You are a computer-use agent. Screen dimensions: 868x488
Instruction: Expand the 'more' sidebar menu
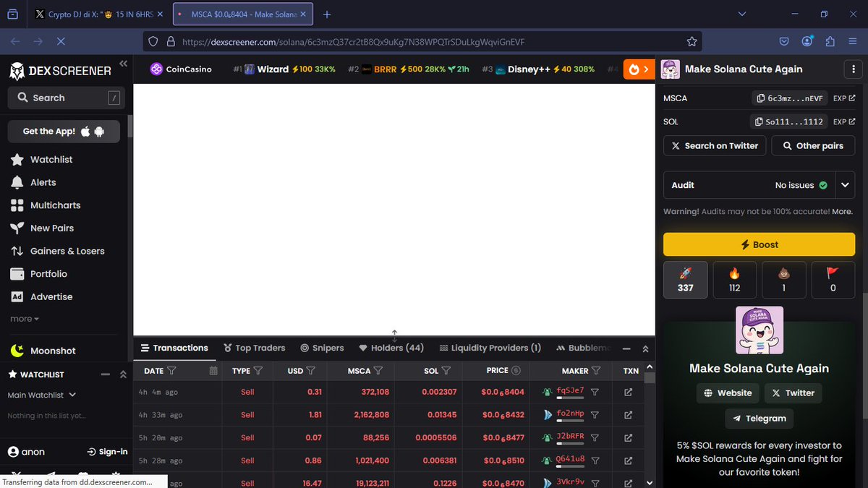tap(25, 319)
